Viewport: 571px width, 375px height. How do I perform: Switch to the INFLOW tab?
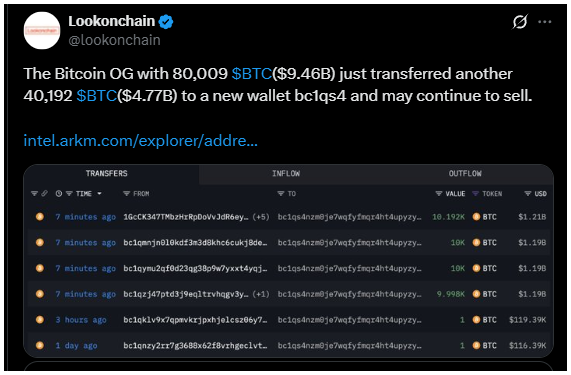pos(286,174)
